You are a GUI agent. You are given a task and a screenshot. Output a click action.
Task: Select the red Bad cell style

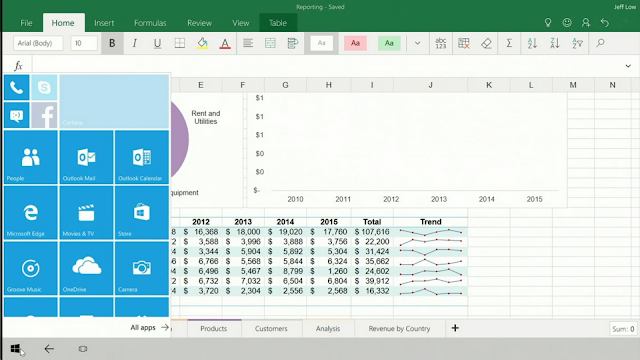(x=355, y=43)
